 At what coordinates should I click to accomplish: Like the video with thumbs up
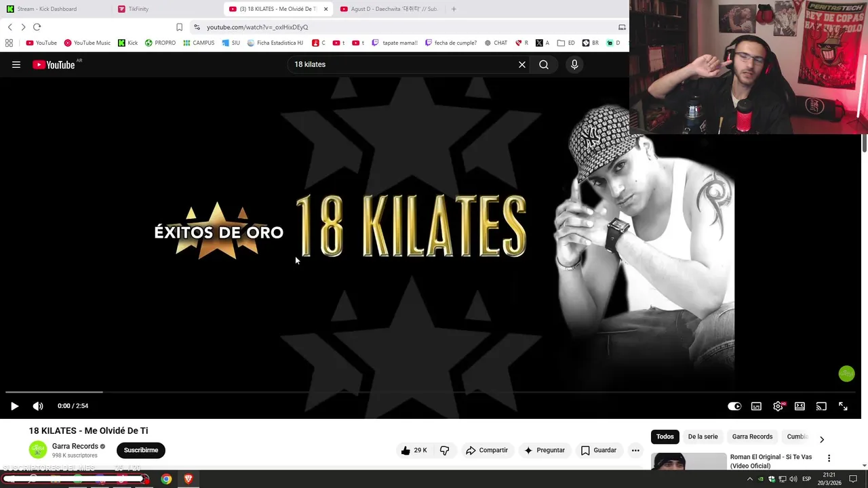pos(414,450)
